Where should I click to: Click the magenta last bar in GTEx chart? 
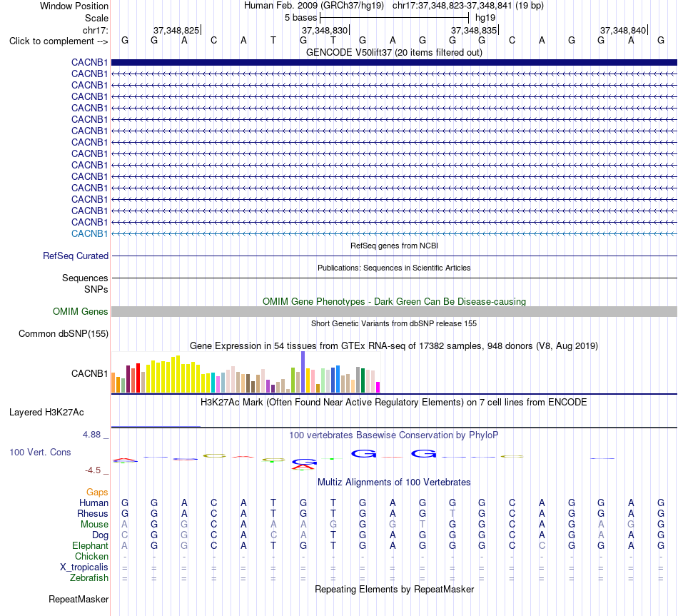click(378, 387)
